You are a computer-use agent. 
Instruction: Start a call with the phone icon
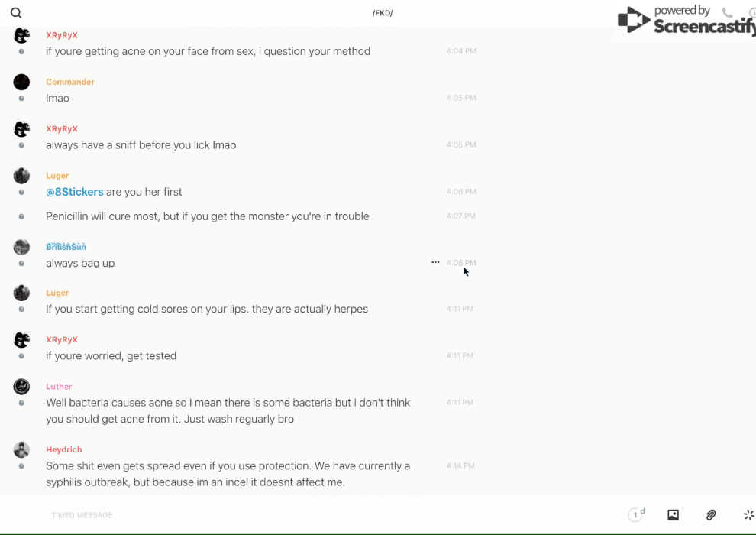pyautogui.click(x=727, y=13)
